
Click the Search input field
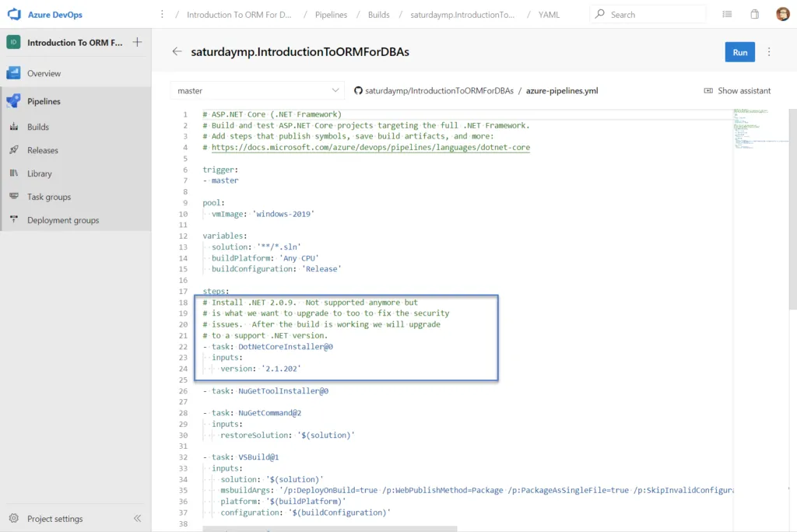click(x=648, y=14)
